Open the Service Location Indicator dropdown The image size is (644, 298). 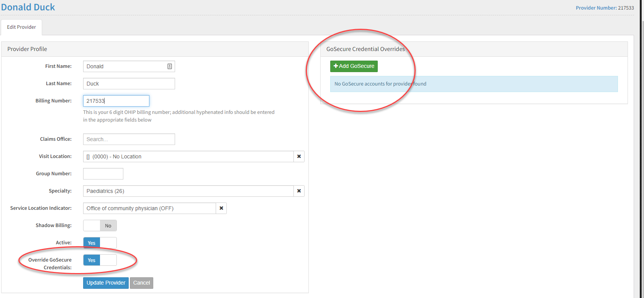[x=149, y=208]
